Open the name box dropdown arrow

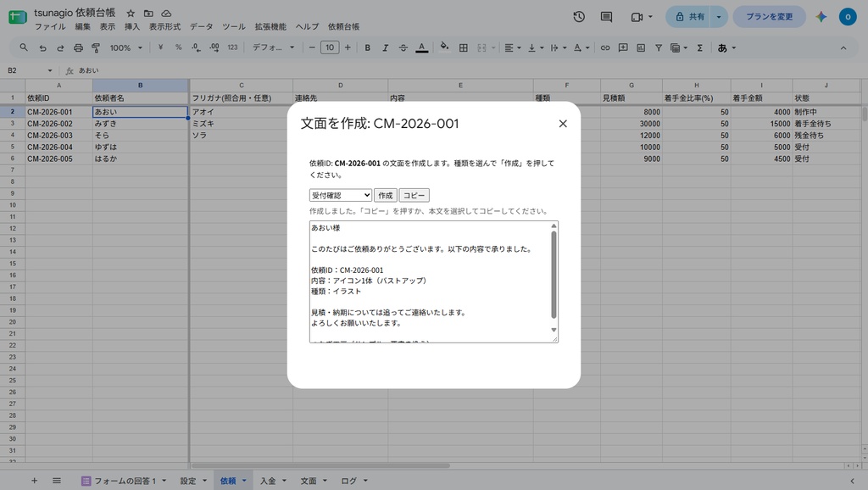pos(50,71)
